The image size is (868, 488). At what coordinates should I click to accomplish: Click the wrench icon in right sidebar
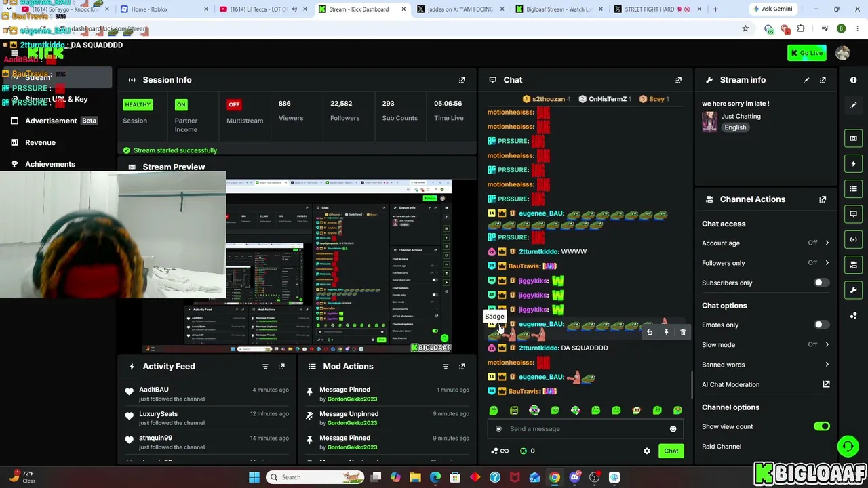pos(854,290)
